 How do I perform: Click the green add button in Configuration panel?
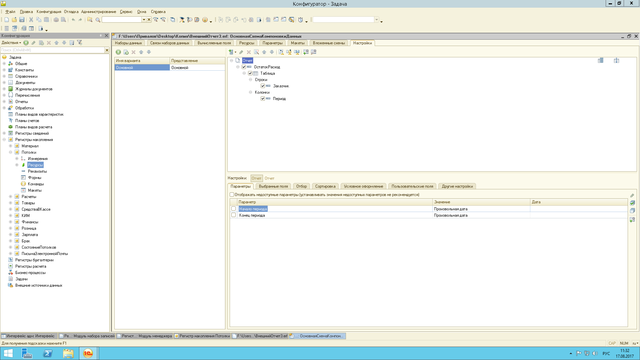point(26,42)
